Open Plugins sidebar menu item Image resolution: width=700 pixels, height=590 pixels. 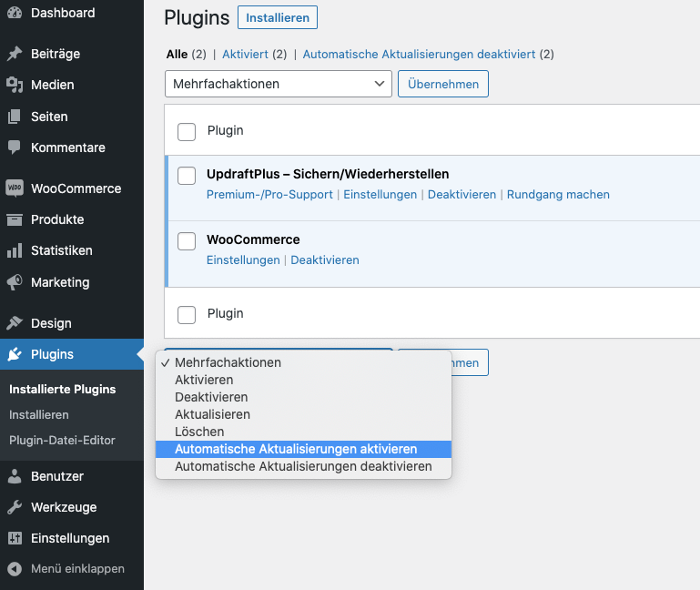point(72,354)
